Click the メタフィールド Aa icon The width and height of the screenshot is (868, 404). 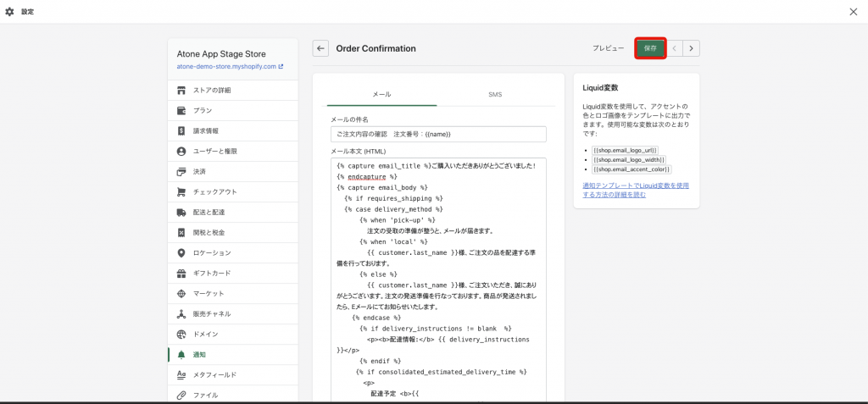pyautogui.click(x=181, y=374)
